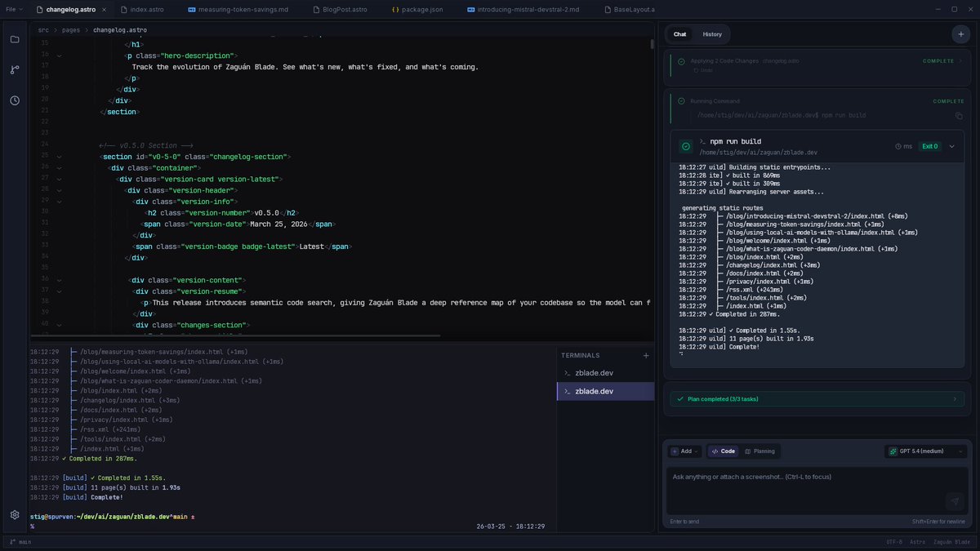Select the highlighted second zblade.dev terminal
This screenshot has height=551, width=980.
coord(605,391)
